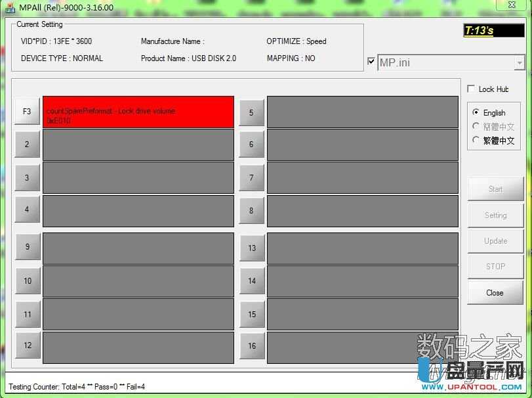Open the MP.ini dropdown arrow
The width and height of the screenshot is (532, 398).
point(520,63)
